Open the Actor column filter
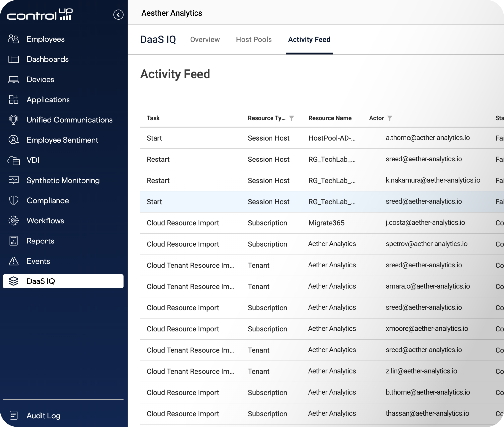 click(x=390, y=118)
